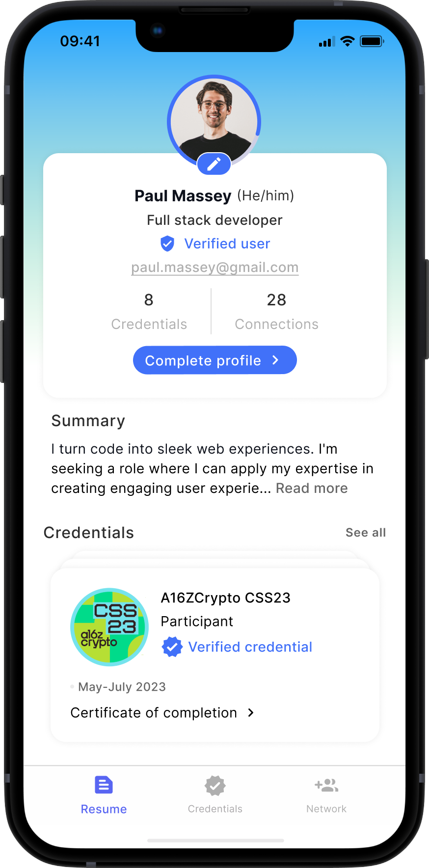Click the blue shield verified user icon
This screenshot has width=429, height=868.
click(167, 244)
